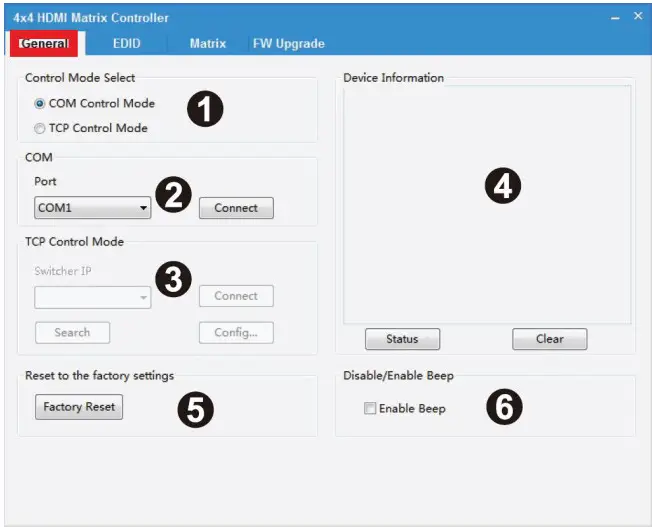Open the Switcher IP dropdown
Viewport: 652px width, 527px height.
pos(92,297)
